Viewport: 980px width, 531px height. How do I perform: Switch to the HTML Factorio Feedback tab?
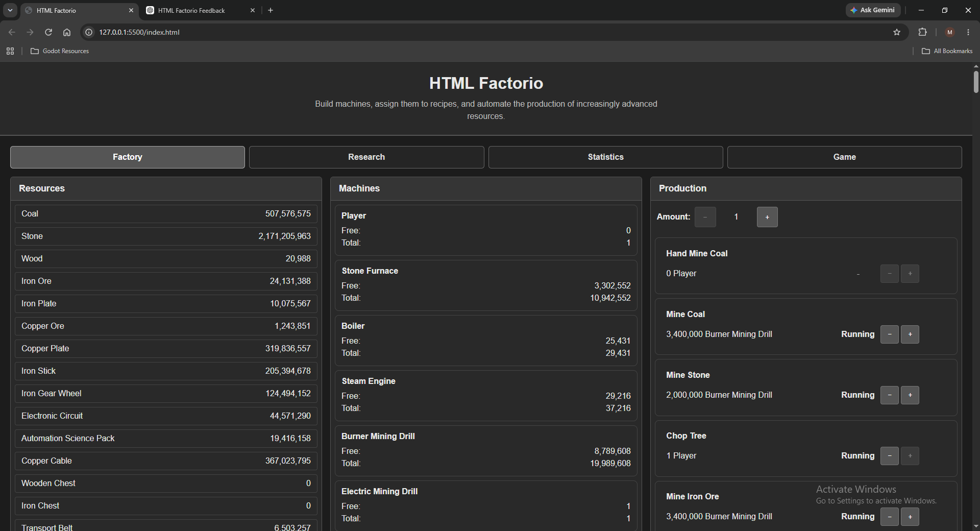199,10
